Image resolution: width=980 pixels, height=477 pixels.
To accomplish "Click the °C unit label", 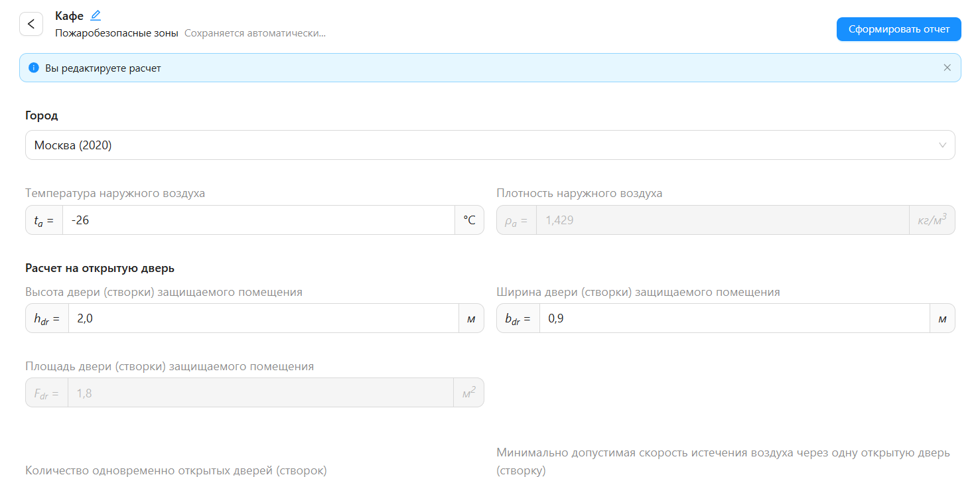I will click(x=469, y=220).
